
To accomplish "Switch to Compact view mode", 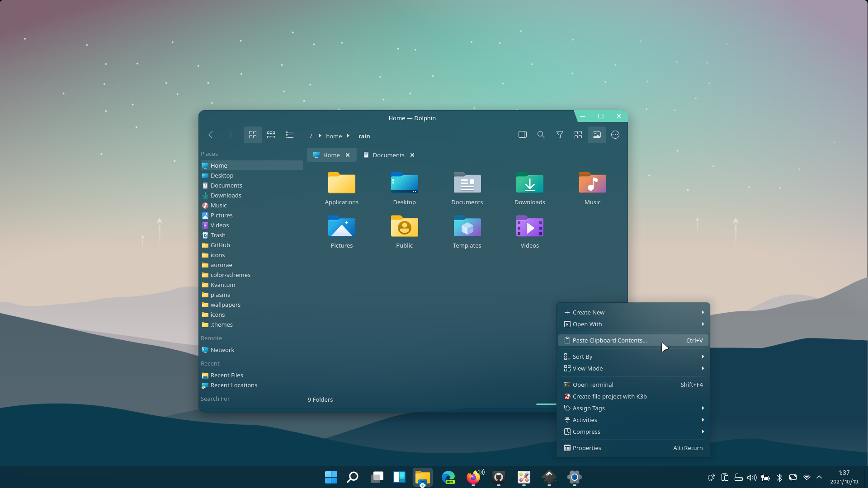I will click(271, 135).
